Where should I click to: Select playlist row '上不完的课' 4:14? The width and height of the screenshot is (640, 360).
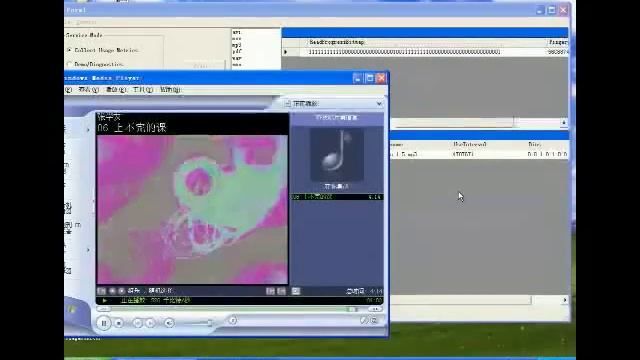click(337, 197)
